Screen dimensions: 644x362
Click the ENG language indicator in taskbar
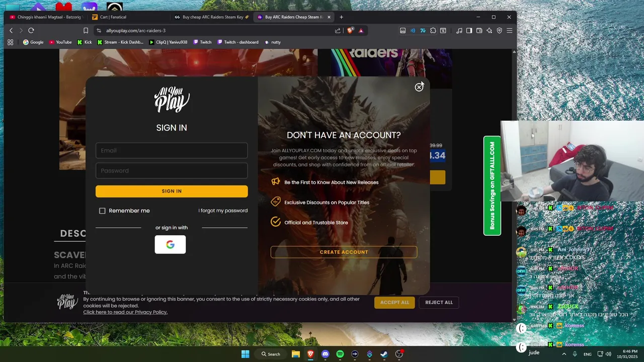coord(587,354)
